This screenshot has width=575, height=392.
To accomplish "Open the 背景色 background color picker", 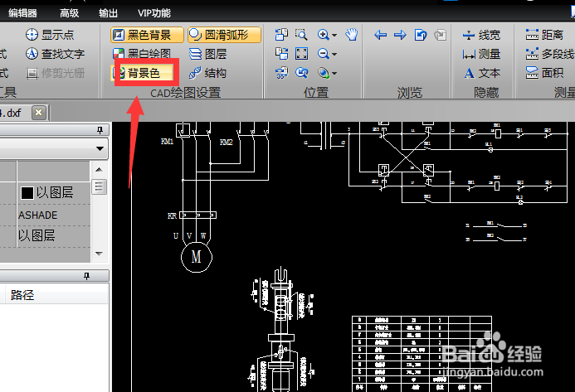I will 142,73.
